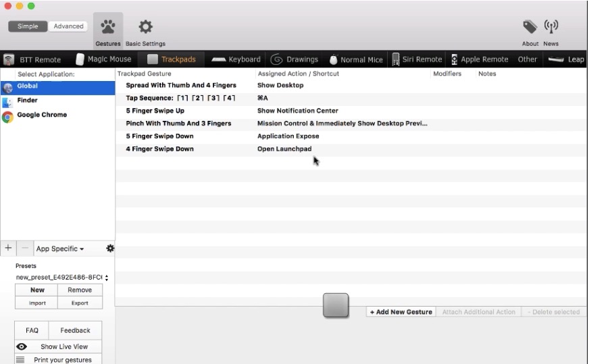This screenshot has width=589, height=364.
Task: Select 4 Finger Swipe Down row
Action: click(351, 149)
